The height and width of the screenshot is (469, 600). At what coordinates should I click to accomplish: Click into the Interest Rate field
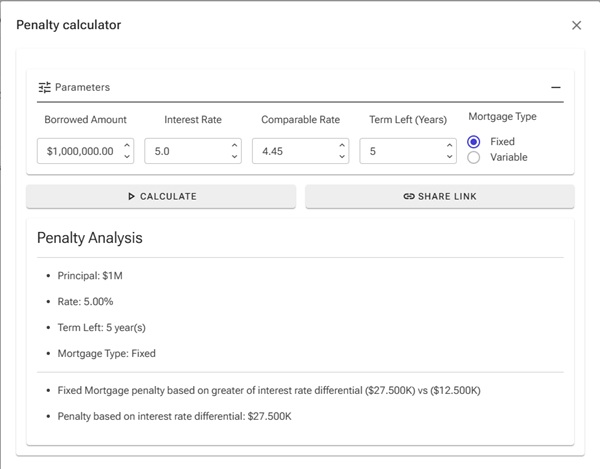click(185, 151)
